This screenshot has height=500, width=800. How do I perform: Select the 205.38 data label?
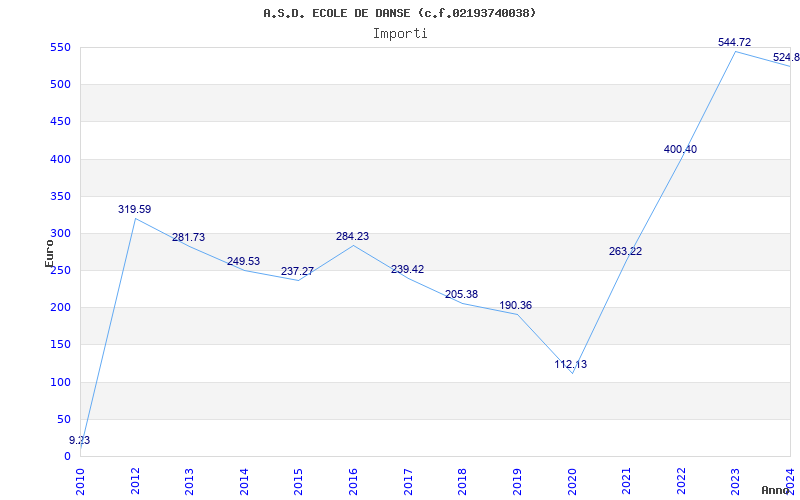tap(461, 294)
